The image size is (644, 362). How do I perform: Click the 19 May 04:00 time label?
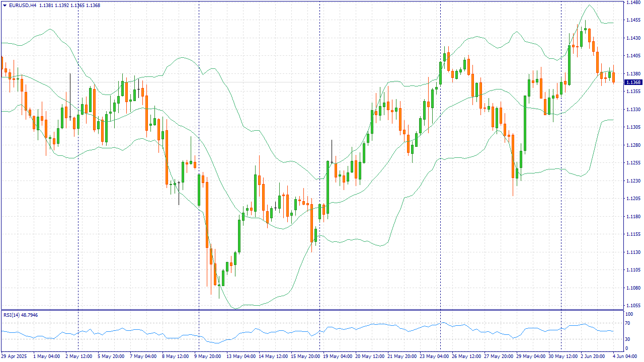(338, 356)
